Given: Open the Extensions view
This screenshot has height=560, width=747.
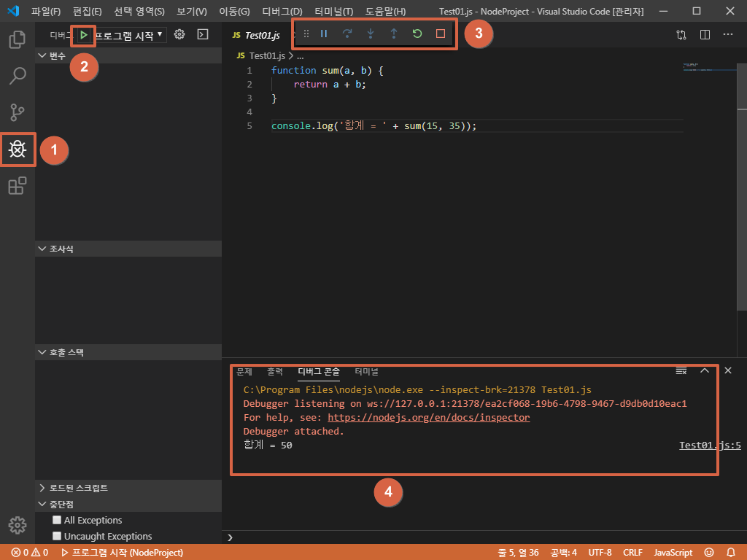Looking at the screenshot, I should tap(18, 186).
